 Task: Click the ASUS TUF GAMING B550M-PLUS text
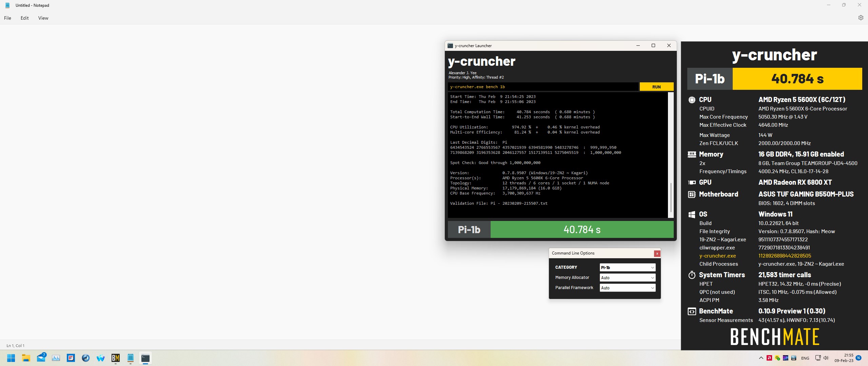[x=806, y=194]
